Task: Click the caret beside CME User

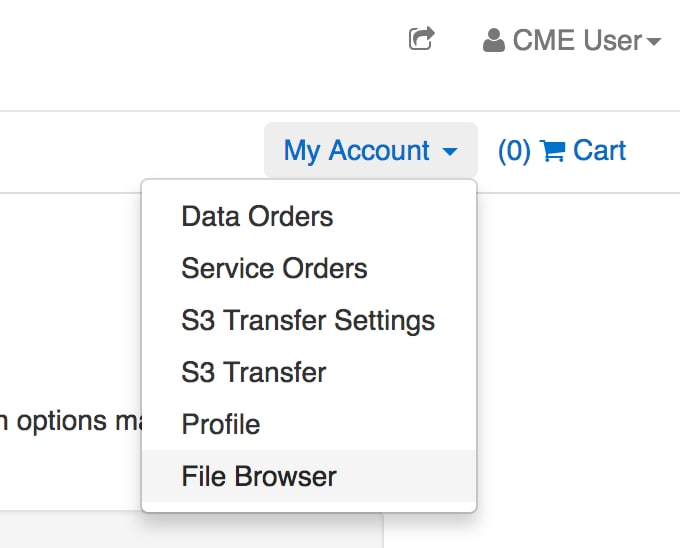Action: (x=654, y=42)
